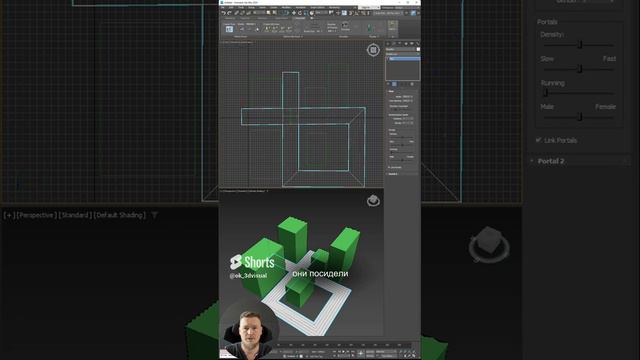Viewport: 640px width, 360px height.
Task: Activate the Select and Move tool
Action: pos(294,13)
